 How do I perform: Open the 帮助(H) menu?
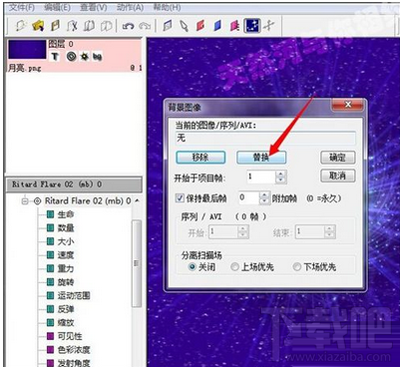(167, 7)
